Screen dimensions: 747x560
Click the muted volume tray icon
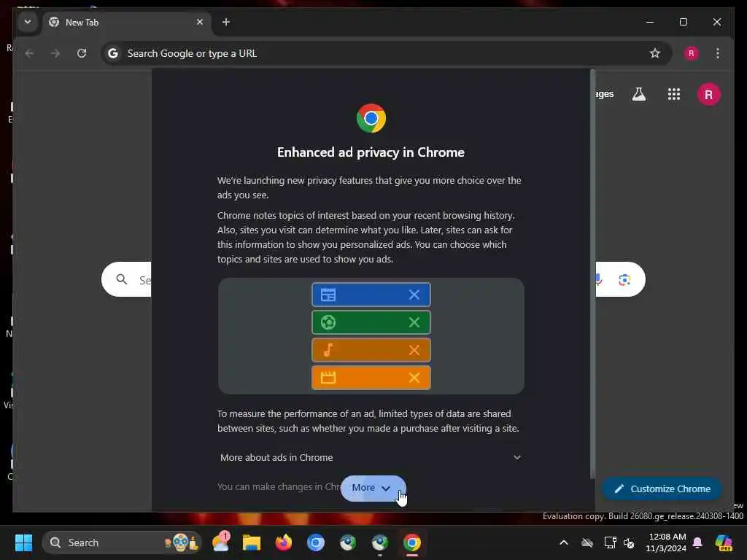629,542
